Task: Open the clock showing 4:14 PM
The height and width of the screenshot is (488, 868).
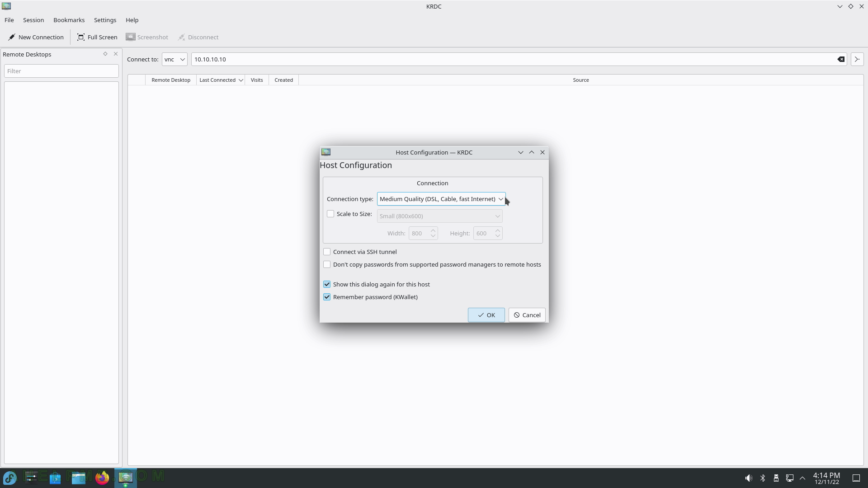Action: pyautogui.click(x=826, y=478)
